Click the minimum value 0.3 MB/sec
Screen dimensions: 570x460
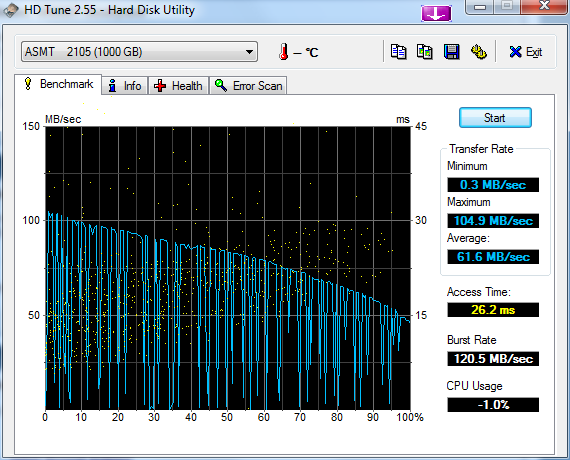(493, 185)
